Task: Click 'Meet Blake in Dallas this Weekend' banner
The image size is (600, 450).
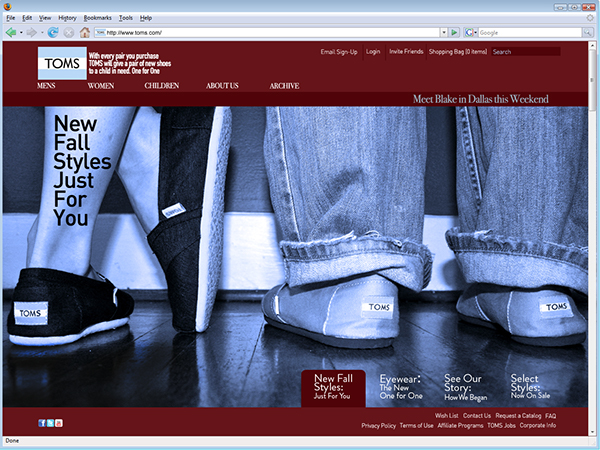Action: pyautogui.click(x=480, y=99)
